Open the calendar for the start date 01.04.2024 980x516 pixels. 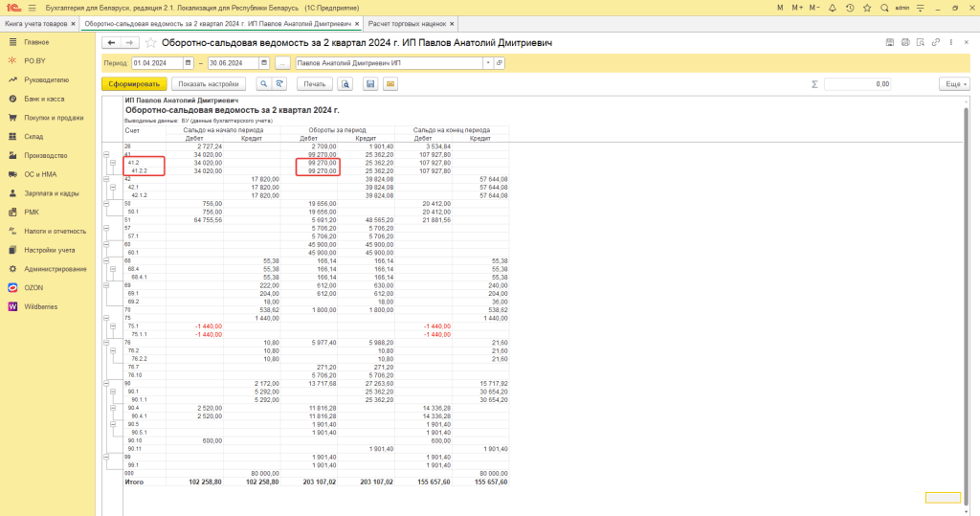[x=188, y=63]
